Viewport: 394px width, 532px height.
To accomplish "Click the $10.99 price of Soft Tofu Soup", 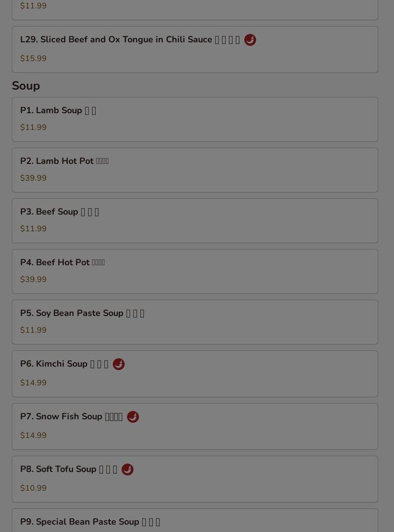I will [33, 488].
